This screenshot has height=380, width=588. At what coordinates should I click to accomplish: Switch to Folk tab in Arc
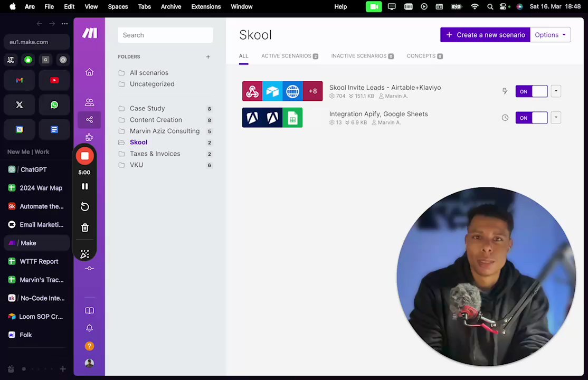click(x=37, y=335)
